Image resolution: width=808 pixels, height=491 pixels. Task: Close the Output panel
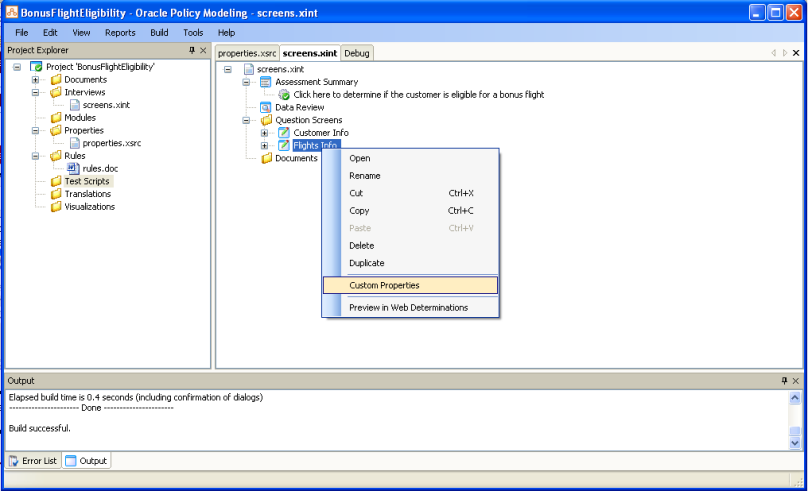pos(796,381)
